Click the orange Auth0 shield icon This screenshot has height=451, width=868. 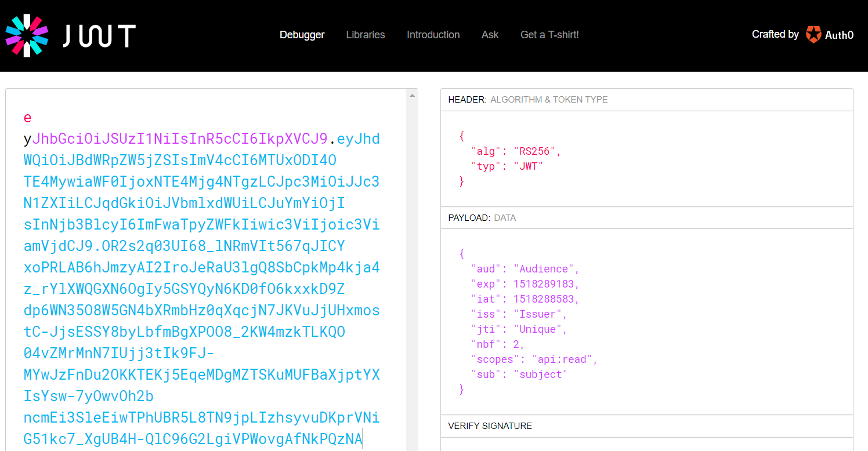(813, 35)
